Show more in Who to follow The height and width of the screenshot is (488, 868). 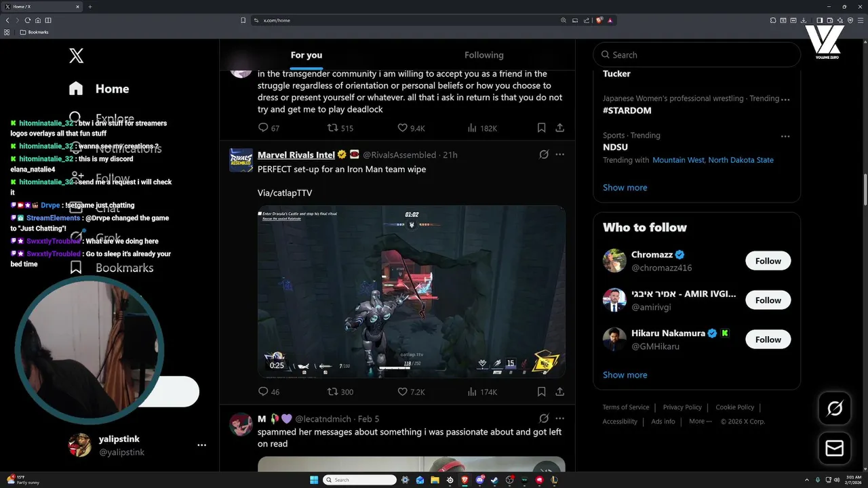[x=625, y=375]
